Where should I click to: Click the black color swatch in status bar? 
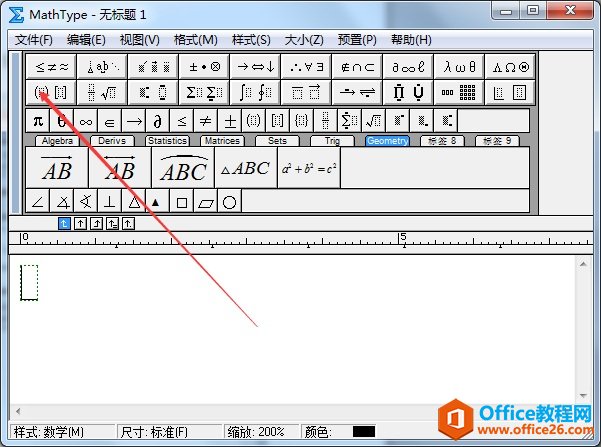[364, 431]
